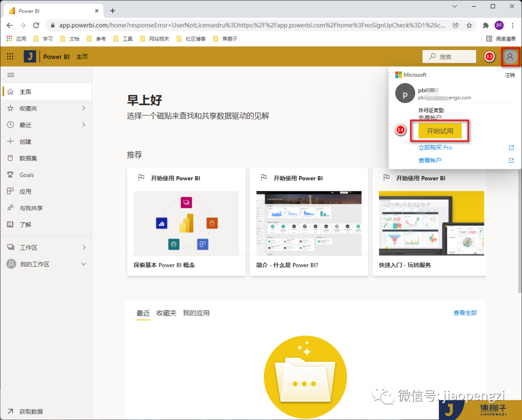Screen dimensions: 522x420
Task: Open the Chrome three-dot menu
Action: point(513,25)
